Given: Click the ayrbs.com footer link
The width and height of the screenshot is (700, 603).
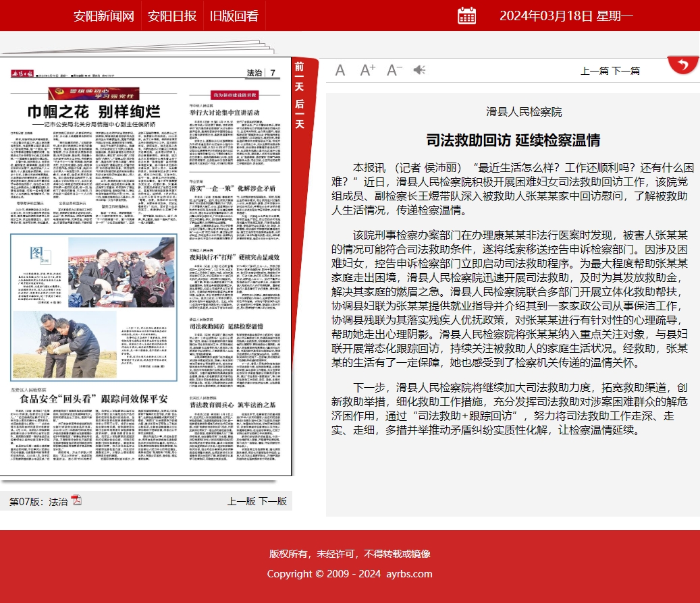Looking at the screenshot, I should [409, 574].
